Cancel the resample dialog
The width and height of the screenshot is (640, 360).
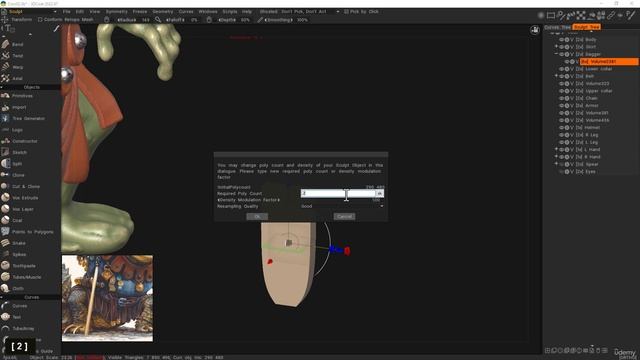pos(344,216)
